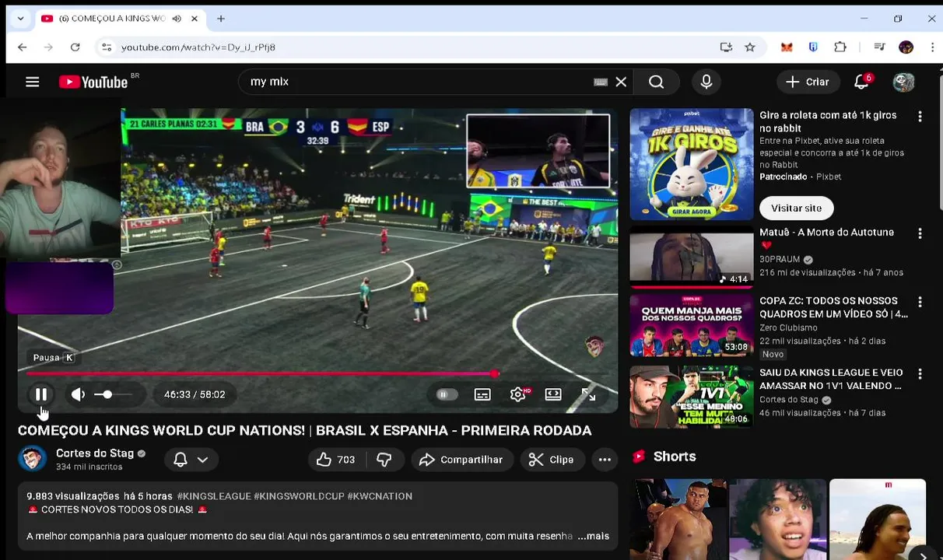Open the Criar create button
The image size is (943, 560).
pos(807,82)
